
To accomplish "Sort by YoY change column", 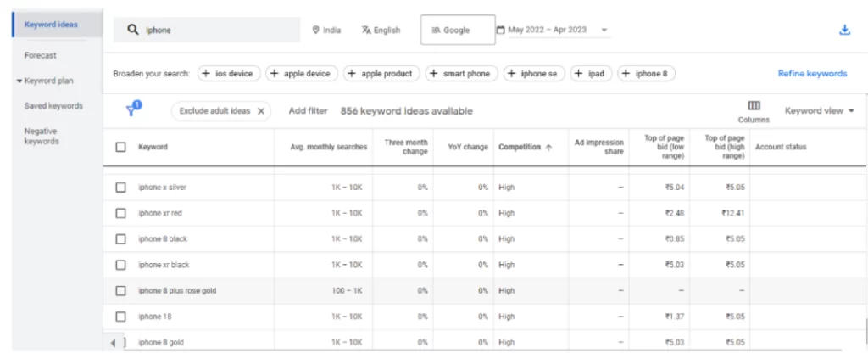I will tap(468, 147).
